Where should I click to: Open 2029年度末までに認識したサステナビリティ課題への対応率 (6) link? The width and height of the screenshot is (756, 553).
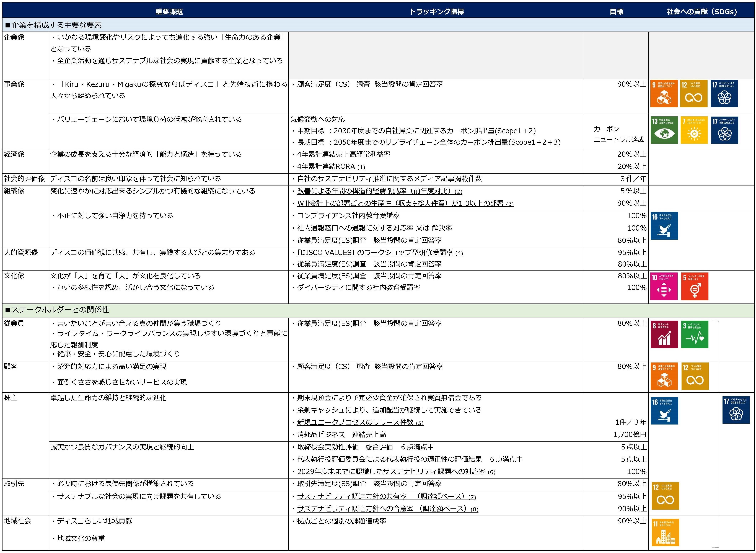[x=396, y=472]
